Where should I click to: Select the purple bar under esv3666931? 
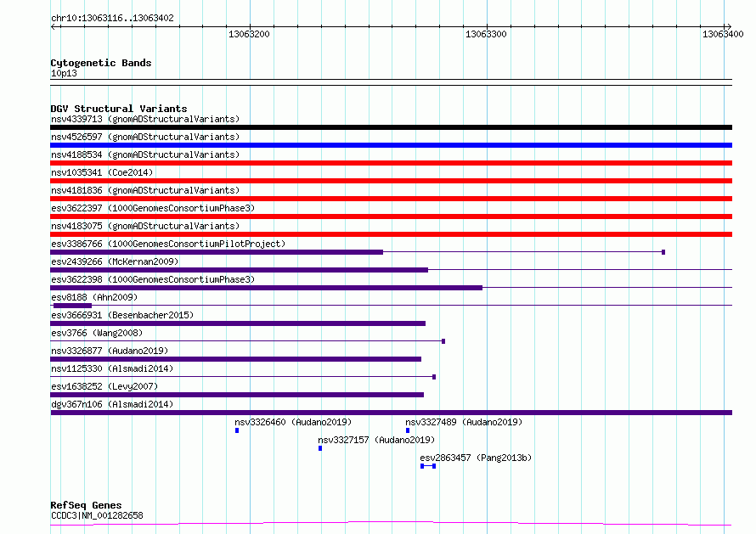click(238, 323)
